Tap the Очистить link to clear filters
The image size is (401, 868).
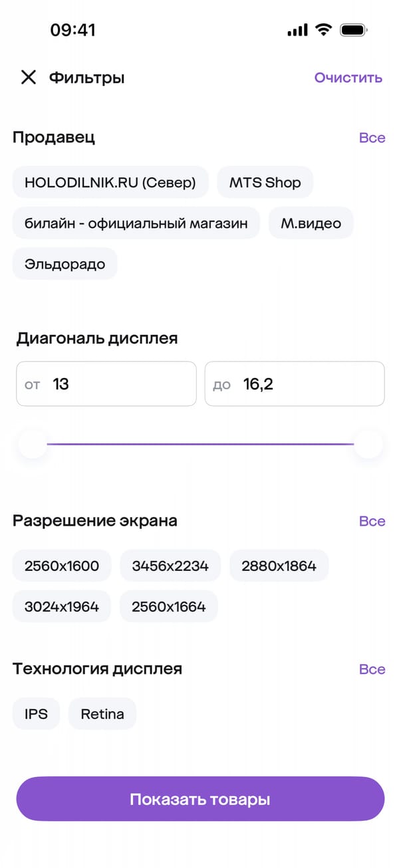tap(348, 78)
